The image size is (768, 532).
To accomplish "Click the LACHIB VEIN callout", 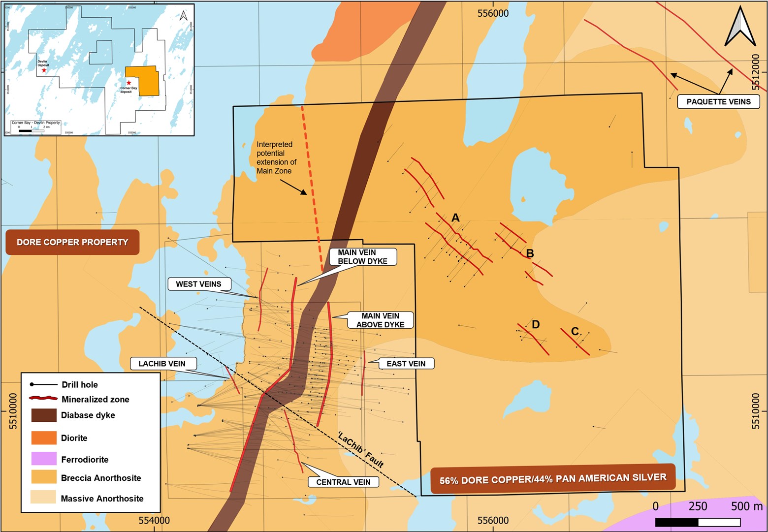I will tap(163, 364).
